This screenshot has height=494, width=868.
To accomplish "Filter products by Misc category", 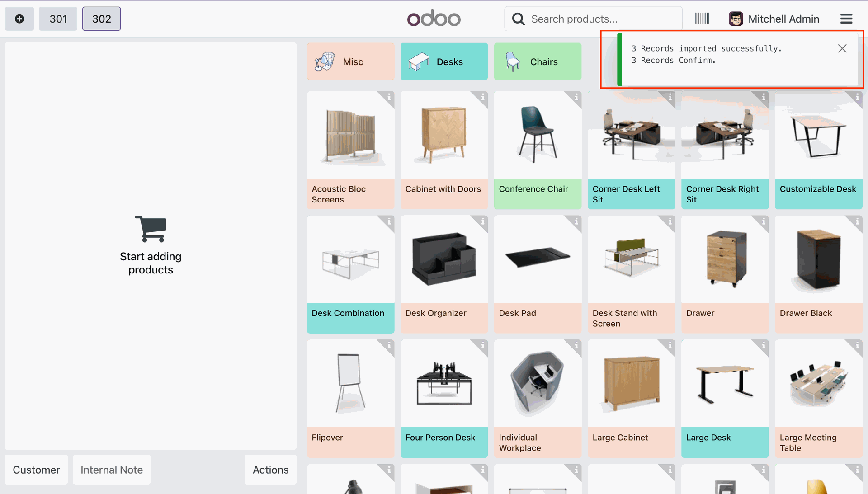I will 350,62.
